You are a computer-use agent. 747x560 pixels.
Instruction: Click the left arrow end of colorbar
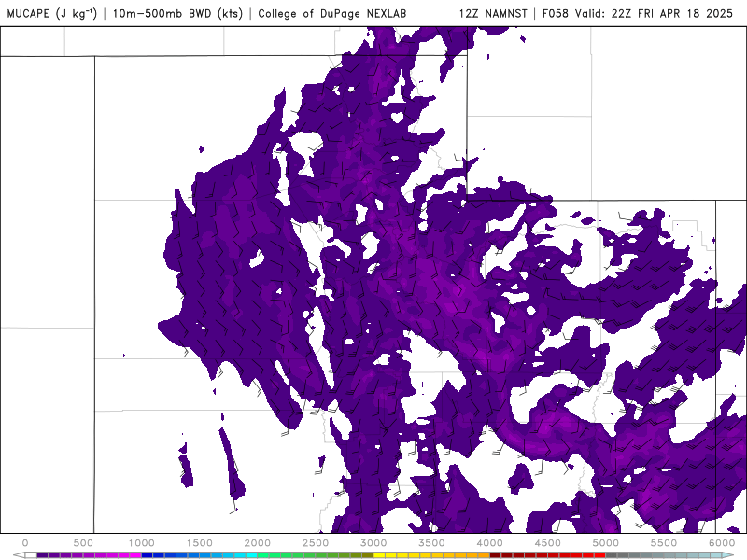point(19,554)
